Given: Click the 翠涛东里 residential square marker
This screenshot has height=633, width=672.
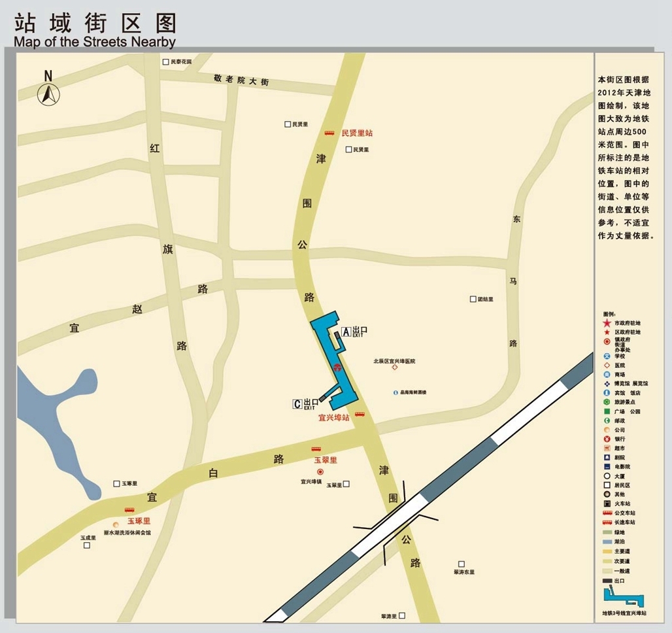Looking at the screenshot, I should 461,564.
